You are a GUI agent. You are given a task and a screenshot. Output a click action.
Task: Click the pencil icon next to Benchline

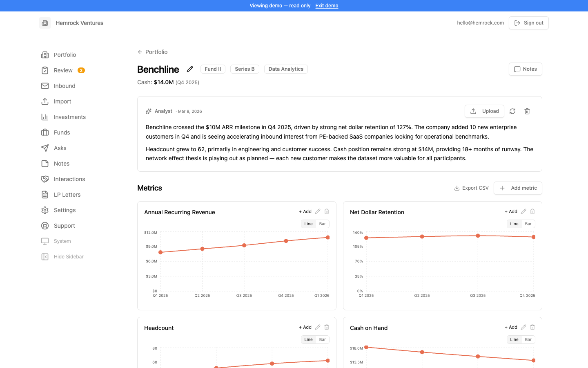[190, 69]
